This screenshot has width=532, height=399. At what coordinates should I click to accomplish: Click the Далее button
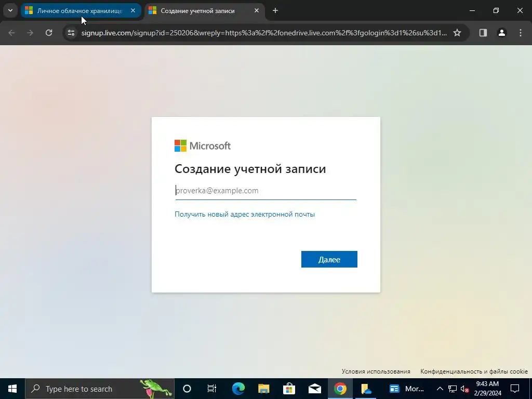(x=329, y=259)
